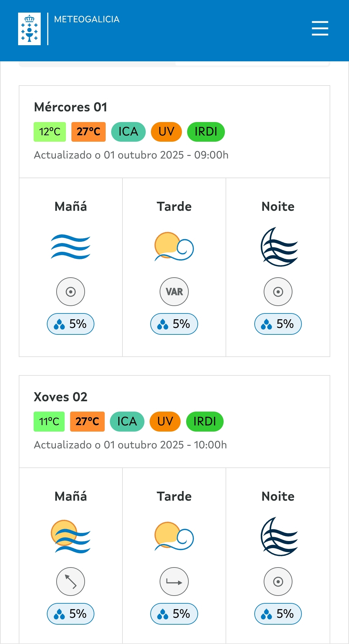Click the Xunta de Galicia logo
Screen dimensions: 349x644
pos(29,29)
